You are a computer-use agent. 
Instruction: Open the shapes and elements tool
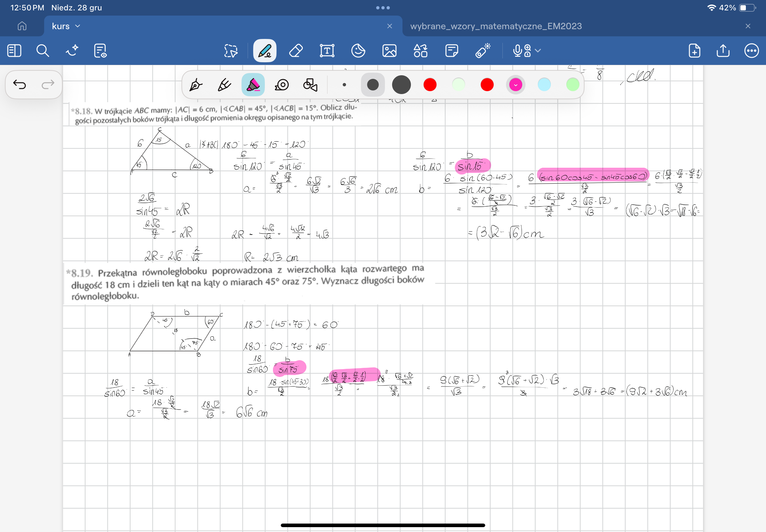coord(420,51)
